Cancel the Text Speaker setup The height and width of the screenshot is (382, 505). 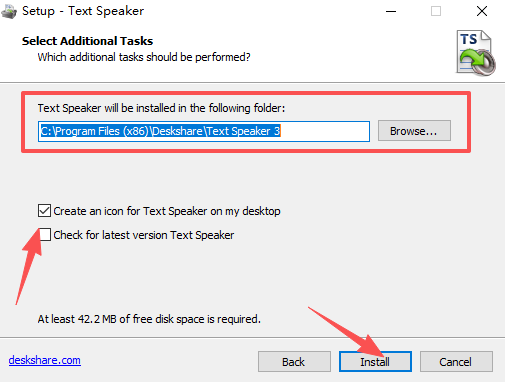tap(456, 361)
